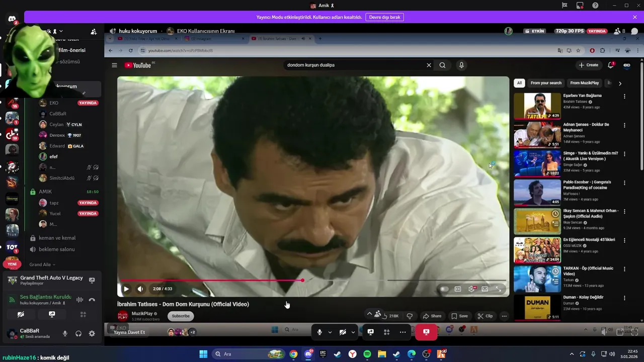Enter full screen on the YouTube player

click(x=498, y=289)
